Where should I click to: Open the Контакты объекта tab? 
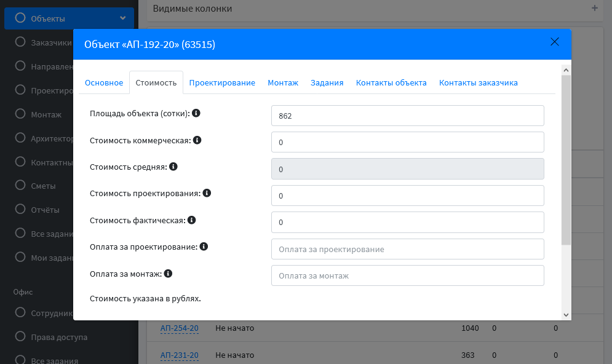tap(391, 83)
